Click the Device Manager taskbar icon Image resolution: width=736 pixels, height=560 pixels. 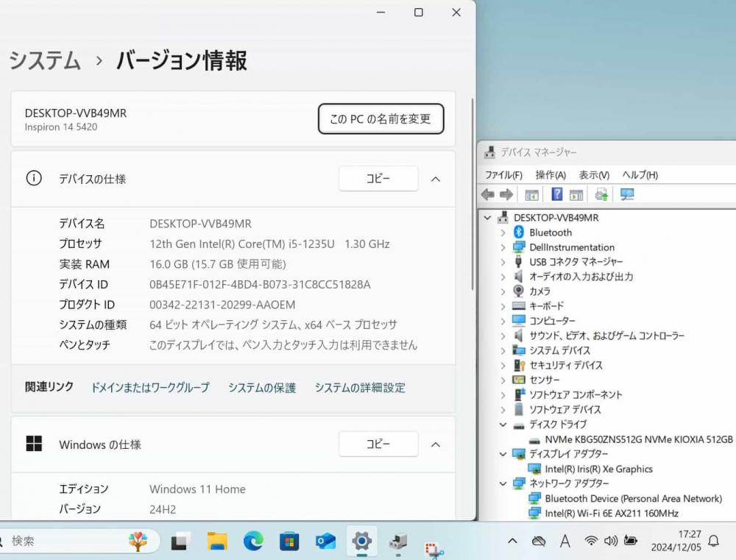pos(398,542)
